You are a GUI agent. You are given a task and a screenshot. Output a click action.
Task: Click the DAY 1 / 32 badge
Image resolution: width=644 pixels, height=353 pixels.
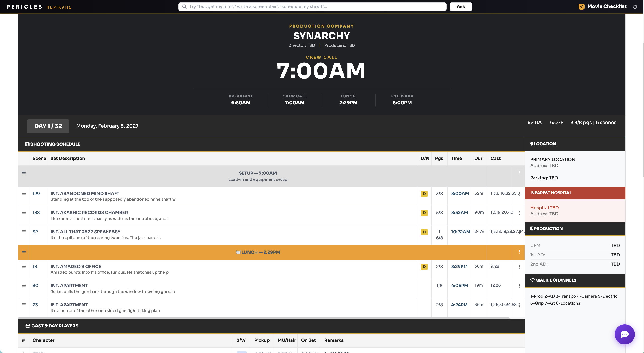[x=48, y=126]
